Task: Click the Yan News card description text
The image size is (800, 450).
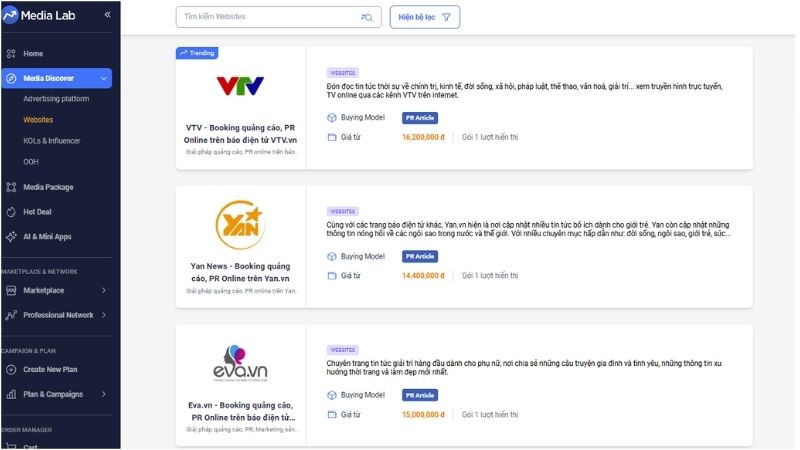Action: pyautogui.click(x=529, y=230)
